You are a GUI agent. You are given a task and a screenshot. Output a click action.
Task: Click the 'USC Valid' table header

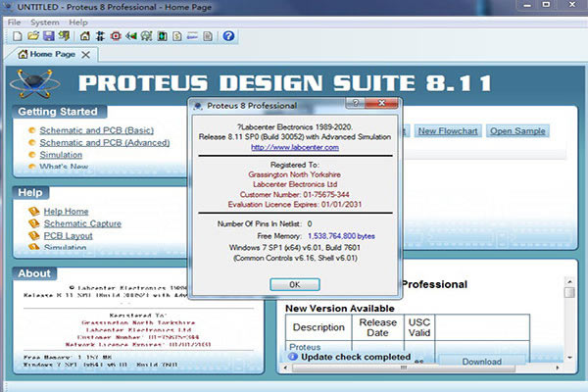tap(419, 327)
